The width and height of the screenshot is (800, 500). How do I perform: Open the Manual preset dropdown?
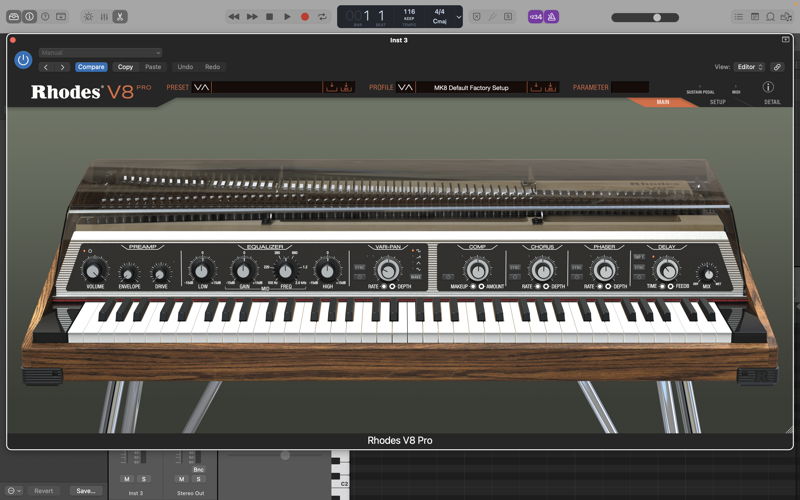coord(101,53)
